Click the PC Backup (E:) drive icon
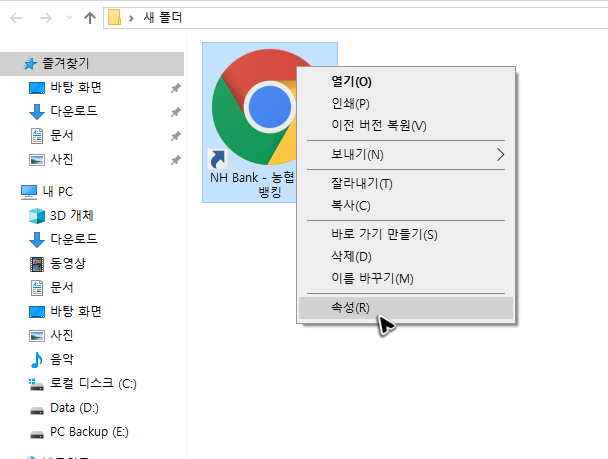 tap(37, 434)
